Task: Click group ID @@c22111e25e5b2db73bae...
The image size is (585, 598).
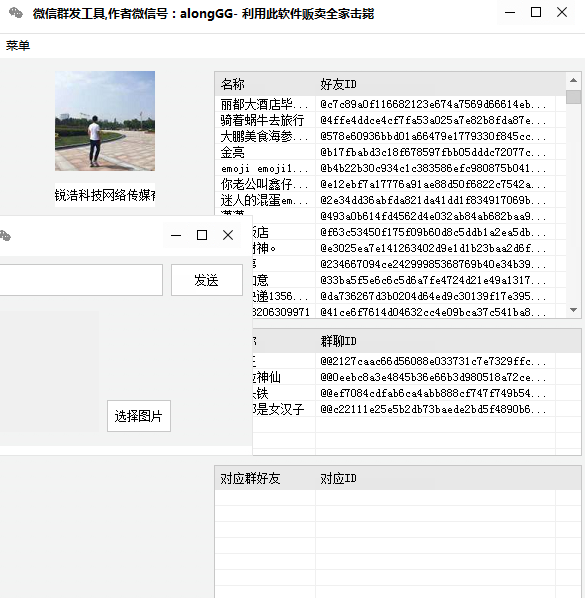Action: (x=433, y=409)
